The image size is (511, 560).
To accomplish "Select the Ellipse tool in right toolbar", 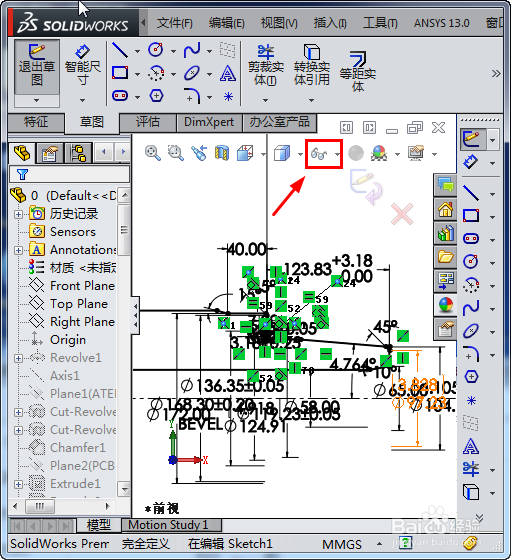I will pyautogui.click(x=471, y=331).
